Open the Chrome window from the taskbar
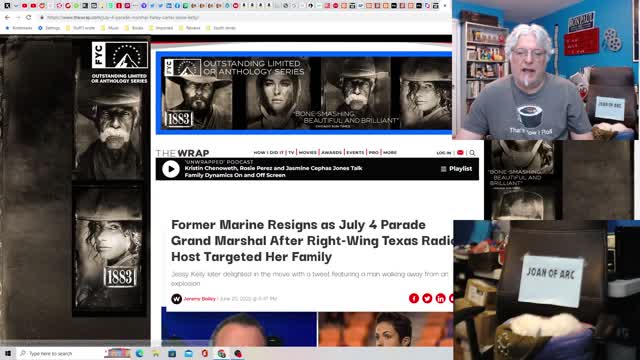 (x=221, y=353)
